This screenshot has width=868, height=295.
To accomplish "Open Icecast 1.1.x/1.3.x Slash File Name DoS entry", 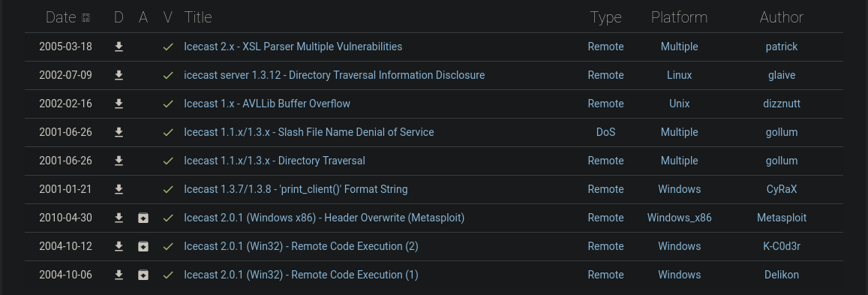I will point(309,132).
